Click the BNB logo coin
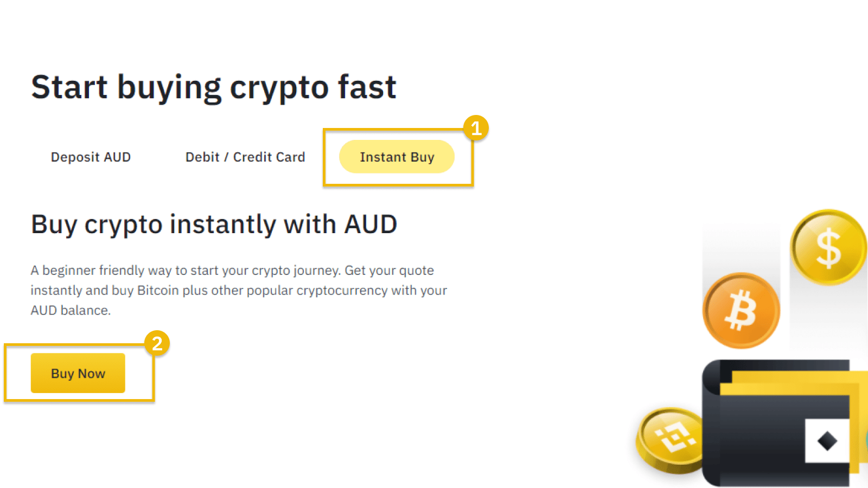 click(x=671, y=439)
